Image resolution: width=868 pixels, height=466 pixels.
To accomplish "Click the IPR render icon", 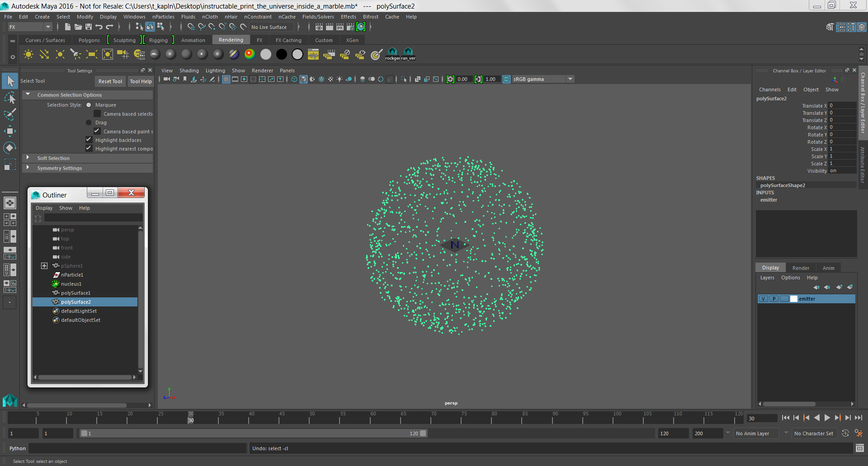I will (x=340, y=27).
